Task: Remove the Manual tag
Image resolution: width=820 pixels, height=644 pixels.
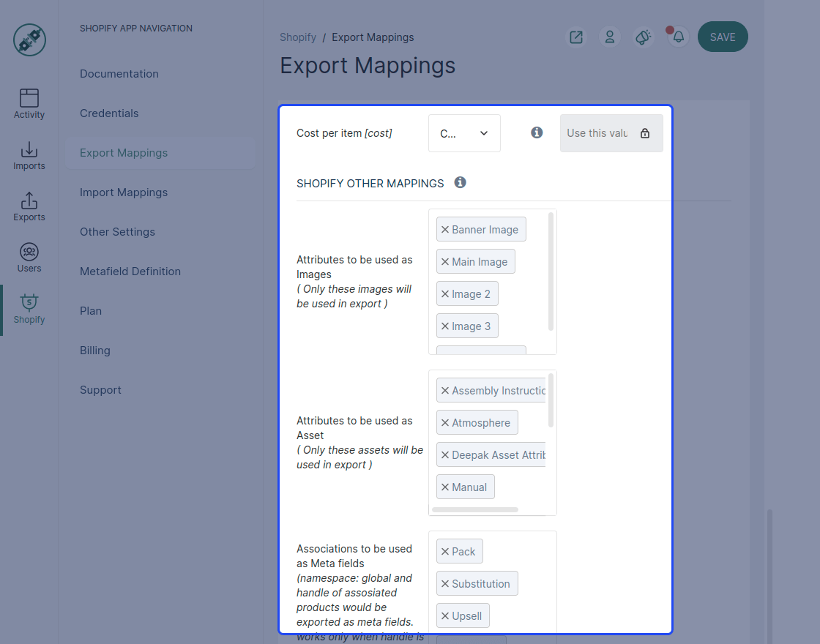Action: [445, 487]
